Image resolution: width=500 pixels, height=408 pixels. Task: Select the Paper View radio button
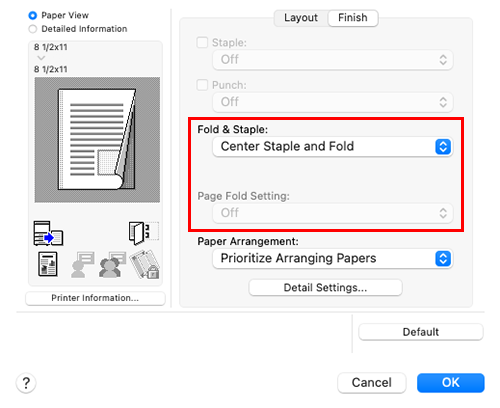(33, 15)
